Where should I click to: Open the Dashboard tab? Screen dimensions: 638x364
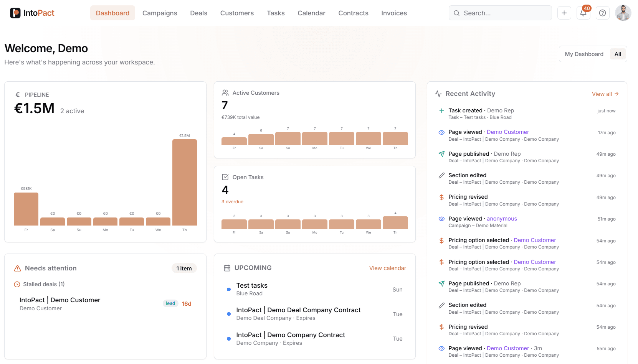click(112, 13)
